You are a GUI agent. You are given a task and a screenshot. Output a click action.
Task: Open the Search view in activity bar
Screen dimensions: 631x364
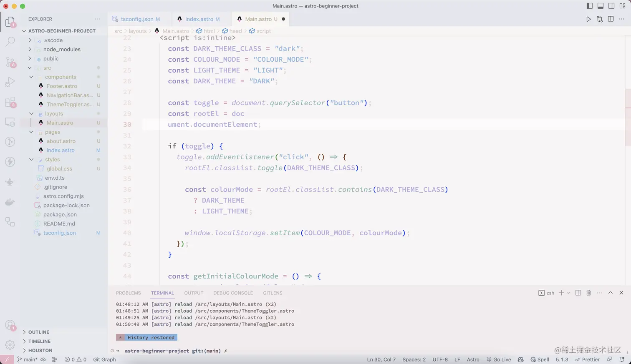10,41
